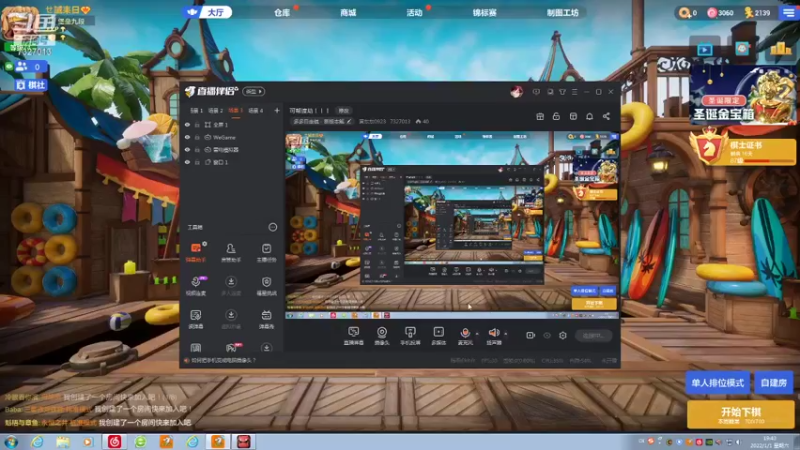Viewport: 800px width, 450px height.
Task: Click the download tool in the third toolbox row
Action: (x=231, y=319)
